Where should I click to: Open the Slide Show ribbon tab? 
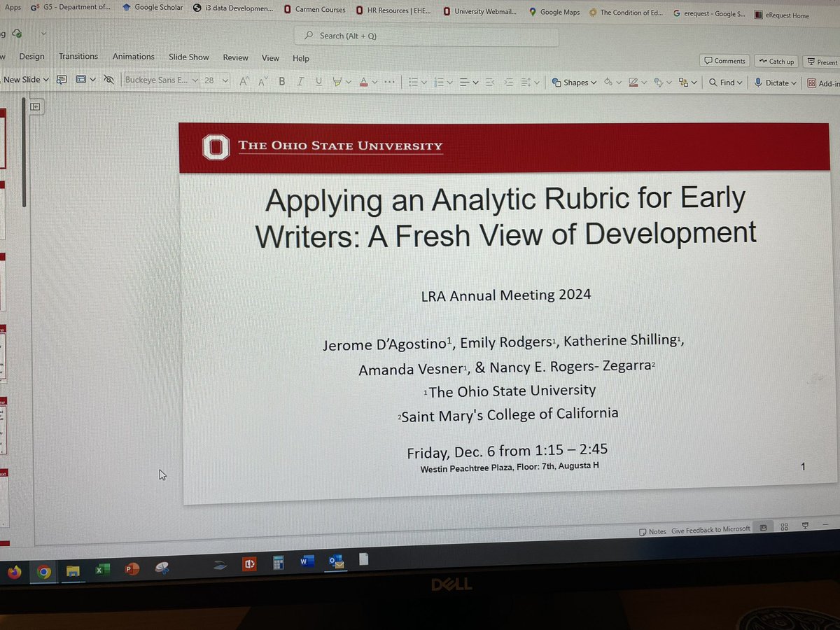coord(189,57)
